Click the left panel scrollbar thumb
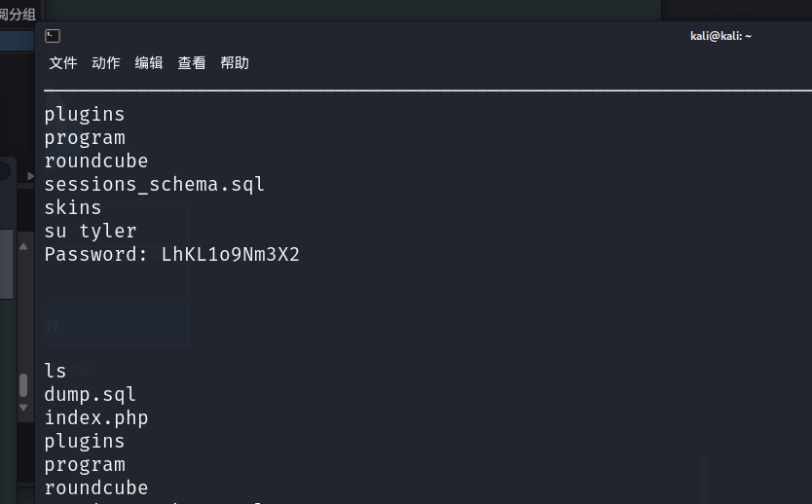The width and height of the screenshot is (812, 504). tap(23, 385)
